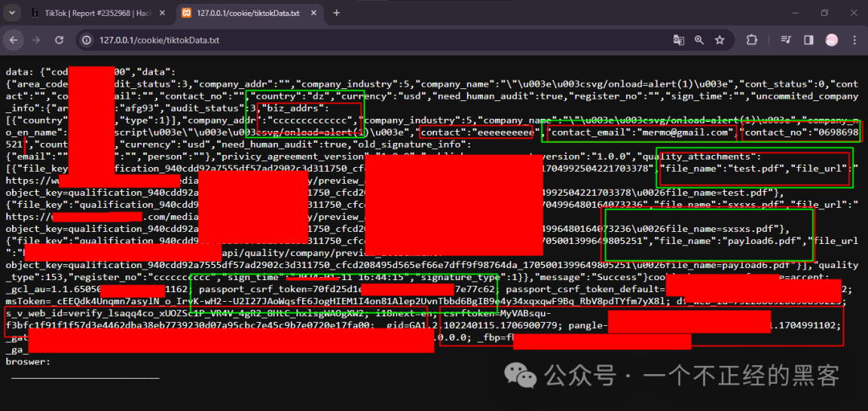Close the tiktokData.txt tab

[x=313, y=13]
